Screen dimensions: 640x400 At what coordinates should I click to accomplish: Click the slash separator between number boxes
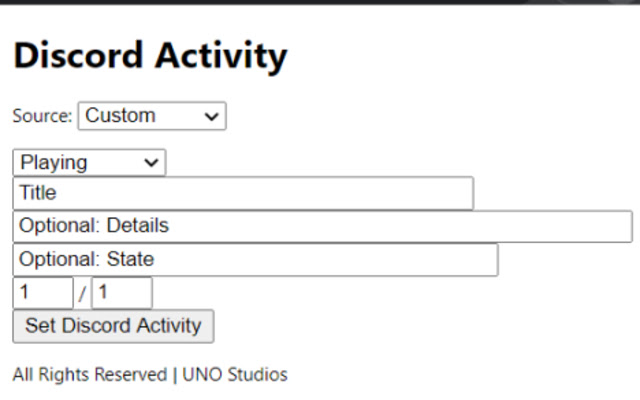point(82,294)
